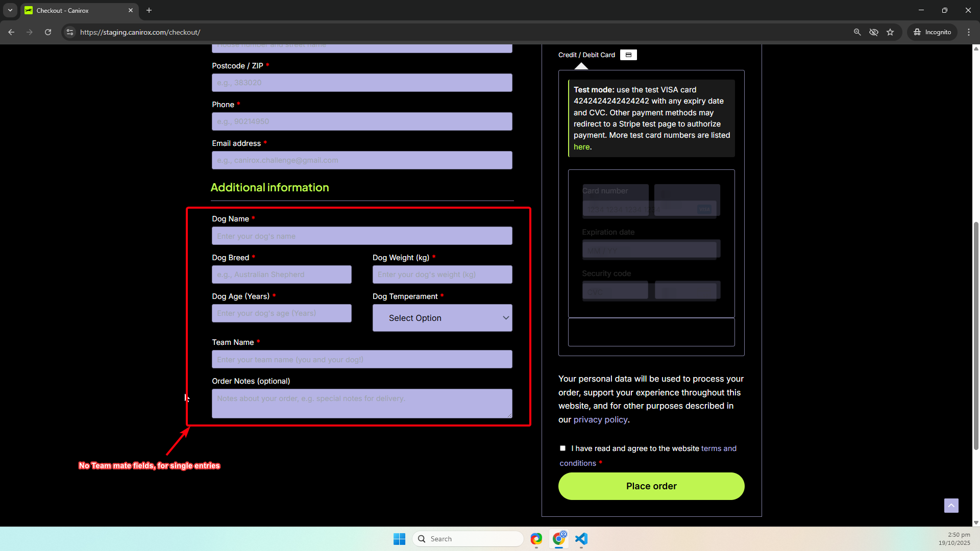This screenshot has width=980, height=551.
Task: Open the test card numbers 'here' link
Action: click(x=581, y=147)
